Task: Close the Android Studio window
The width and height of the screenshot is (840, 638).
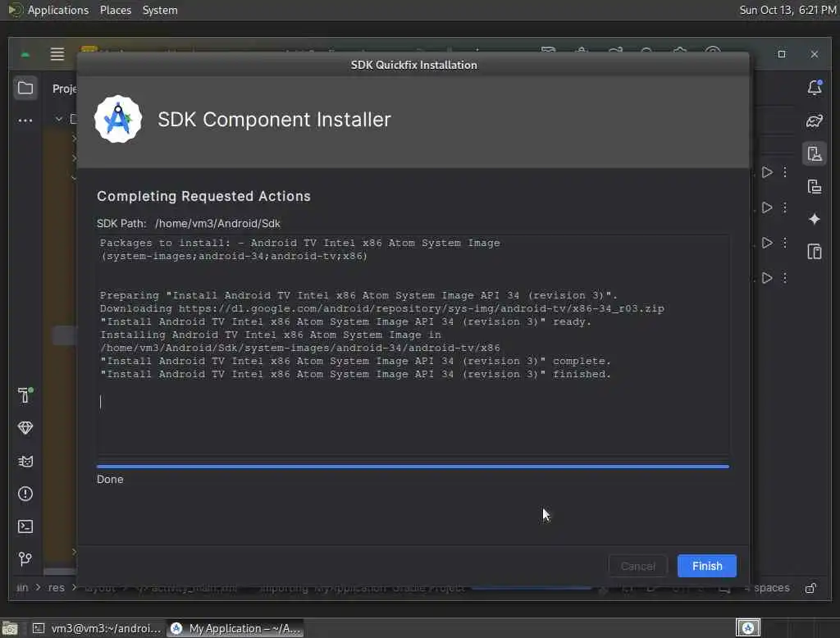Action: coord(815,54)
